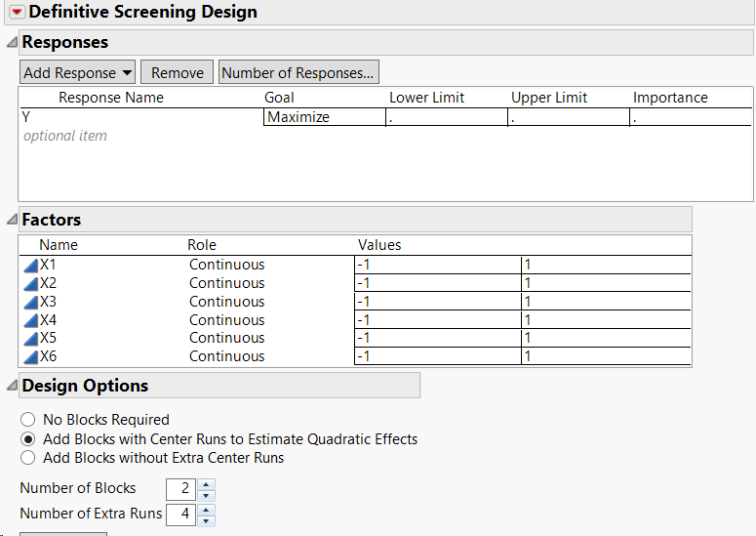756x536 pixels.
Task: Choose Add Blocks with Center Runs option
Action: point(28,439)
